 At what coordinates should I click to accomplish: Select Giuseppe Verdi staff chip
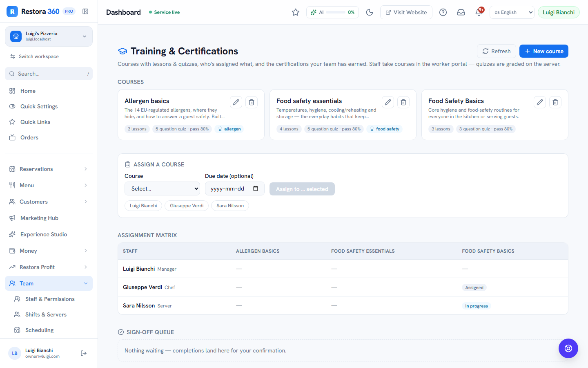(x=187, y=206)
